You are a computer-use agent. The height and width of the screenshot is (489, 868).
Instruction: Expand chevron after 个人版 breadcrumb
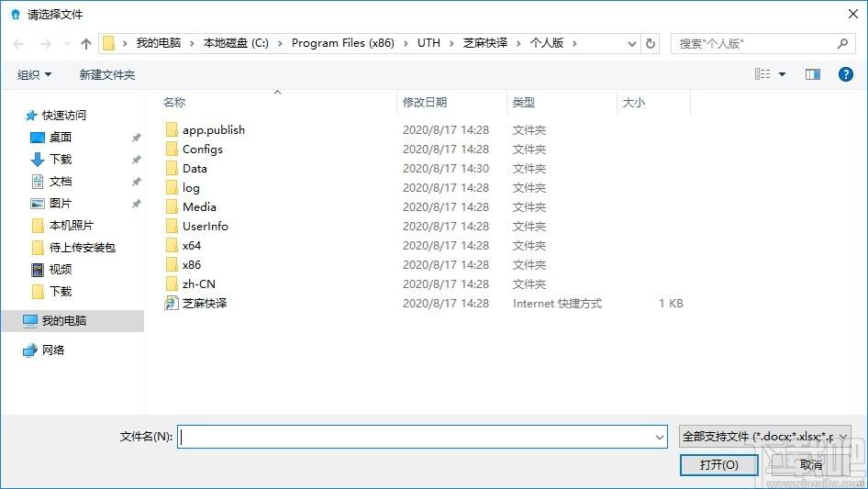point(574,44)
